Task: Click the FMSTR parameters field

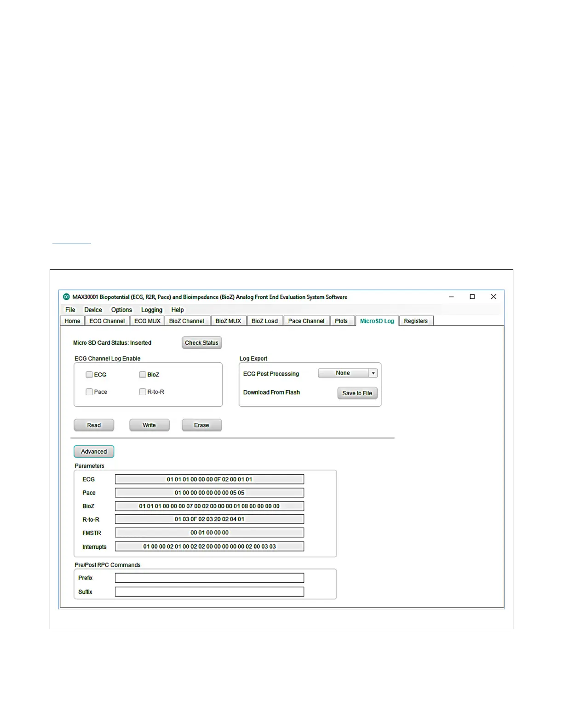Action: tap(209, 533)
